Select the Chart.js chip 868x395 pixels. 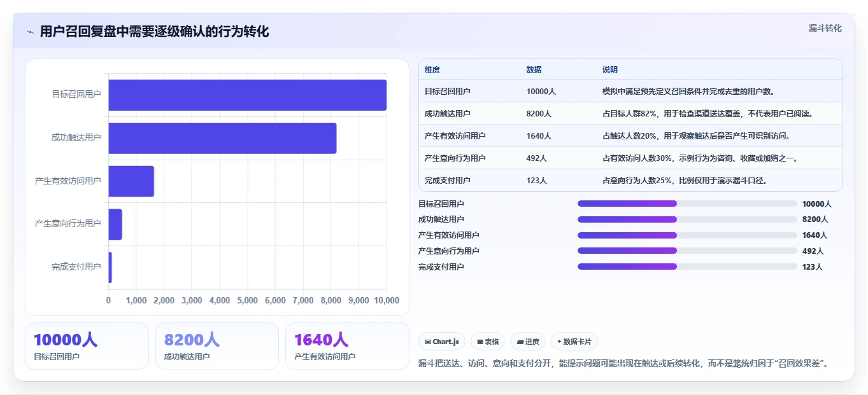click(442, 342)
